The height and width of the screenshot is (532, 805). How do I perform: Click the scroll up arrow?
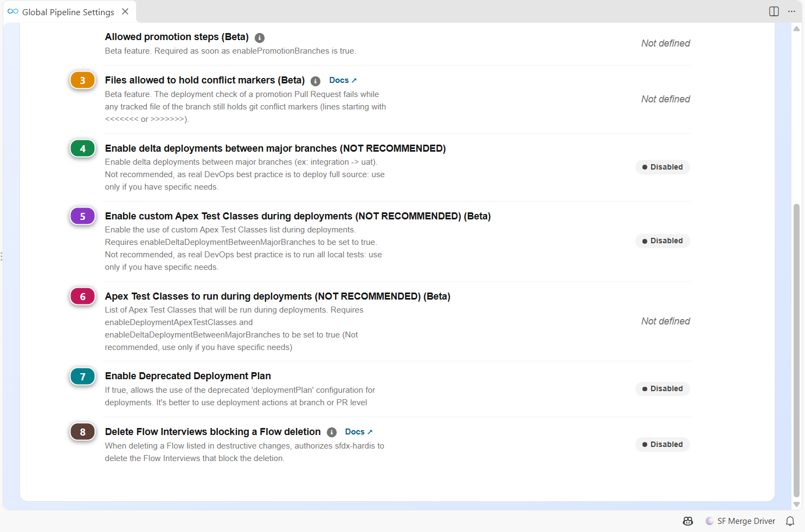(796, 29)
